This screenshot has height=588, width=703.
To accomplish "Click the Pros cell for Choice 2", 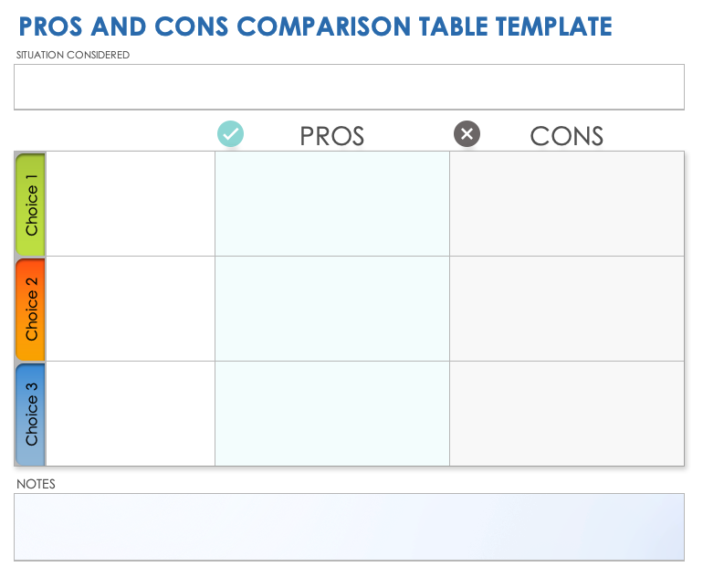I will [332, 310].
